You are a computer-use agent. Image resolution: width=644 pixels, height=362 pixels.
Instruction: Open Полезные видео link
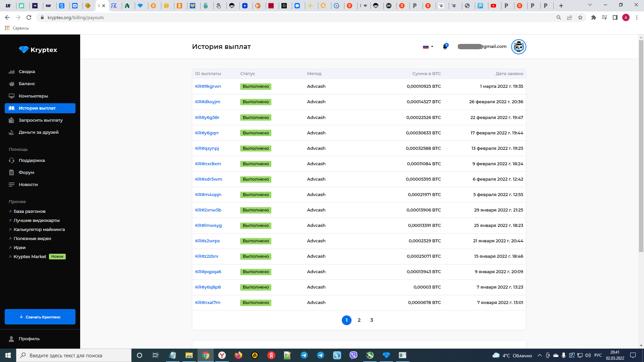32,238
